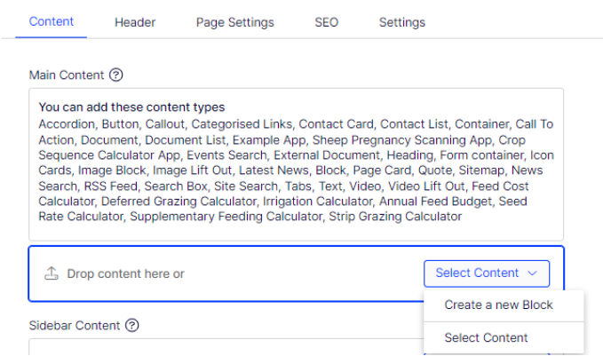This screenshot has height=364, width=603.
Task: Click the Main Content field label
Action: point(67,75)
